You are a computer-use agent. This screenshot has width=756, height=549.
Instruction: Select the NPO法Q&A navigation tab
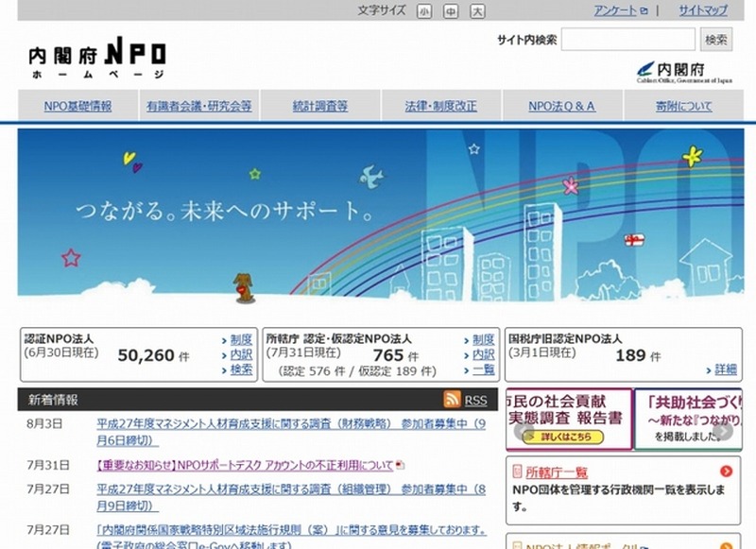tap(561, 106)
